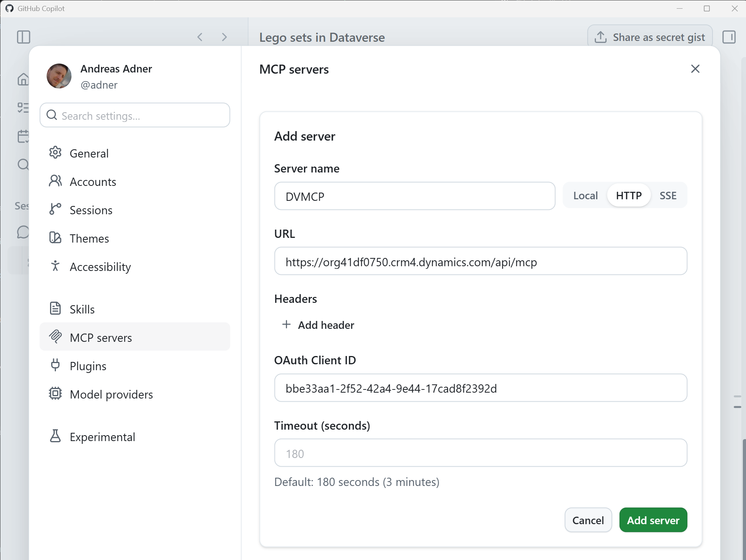746x560 pixels.
Task: Go to Model providers settings
Action: coord(135,394)
